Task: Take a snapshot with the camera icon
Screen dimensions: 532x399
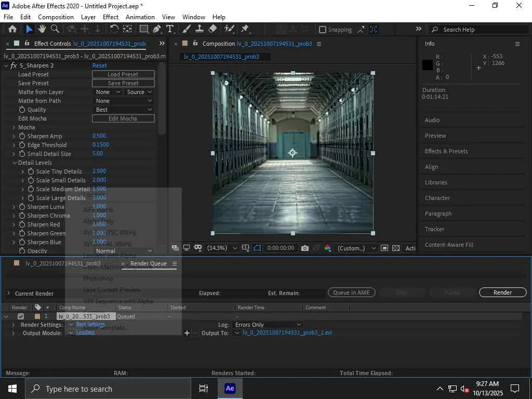Action: (305, 248)
